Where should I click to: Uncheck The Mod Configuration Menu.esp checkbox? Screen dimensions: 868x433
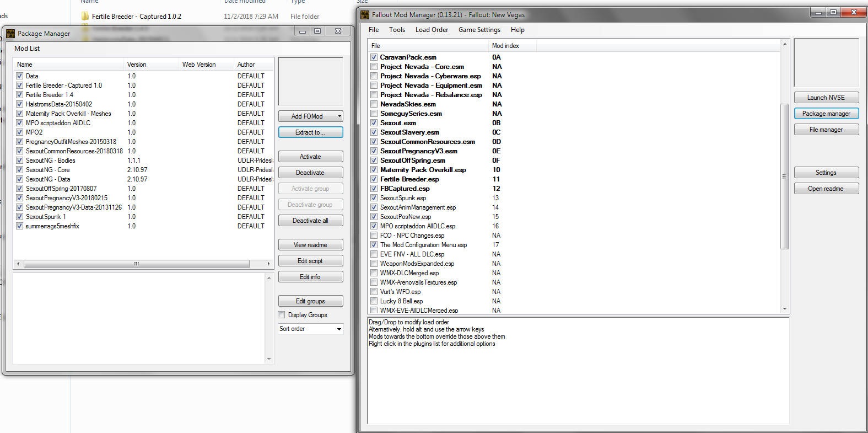pyautogui.click(x=374, y=245)
